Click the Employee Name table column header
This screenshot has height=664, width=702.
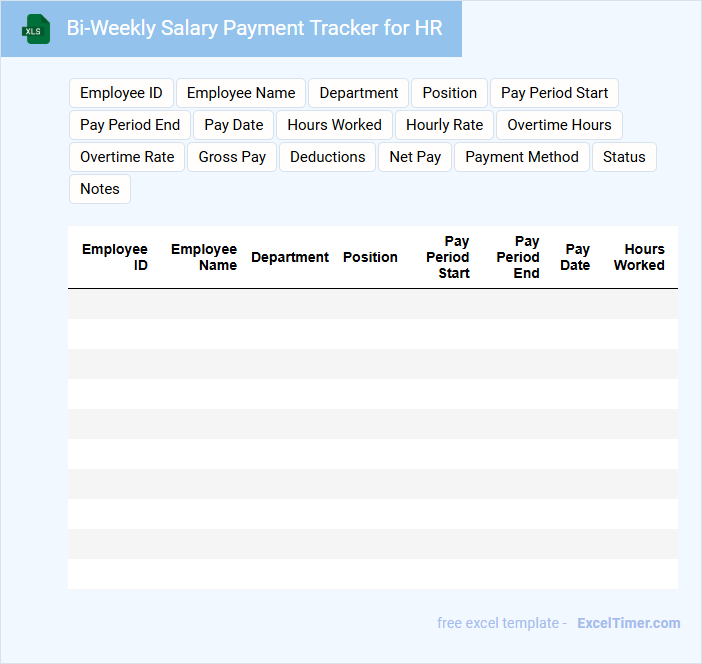click(204, 257)
